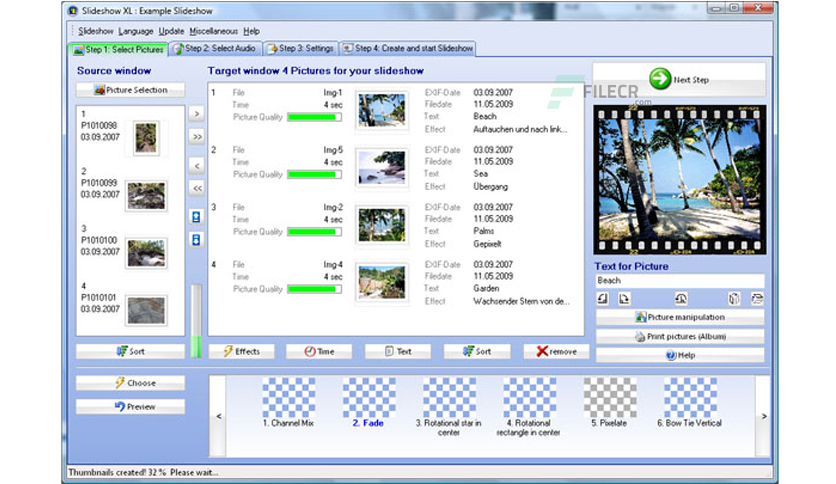Select target picture Img-1 beach thumbnail

tap(381, 110)
